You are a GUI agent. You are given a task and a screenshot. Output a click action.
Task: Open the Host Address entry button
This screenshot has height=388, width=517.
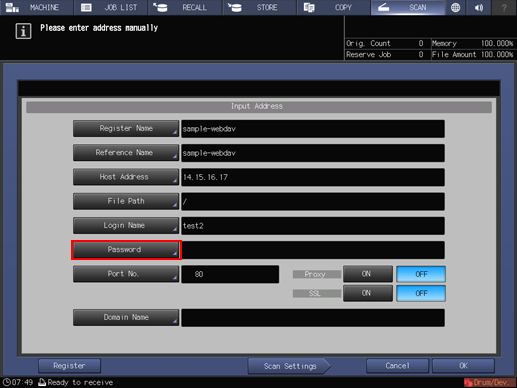(126, 177)
